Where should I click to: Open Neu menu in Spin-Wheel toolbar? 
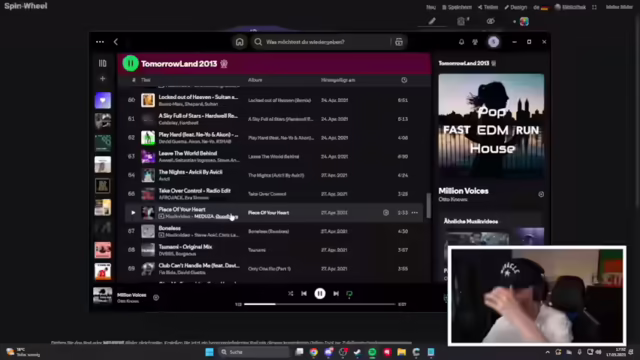point(431,7)
